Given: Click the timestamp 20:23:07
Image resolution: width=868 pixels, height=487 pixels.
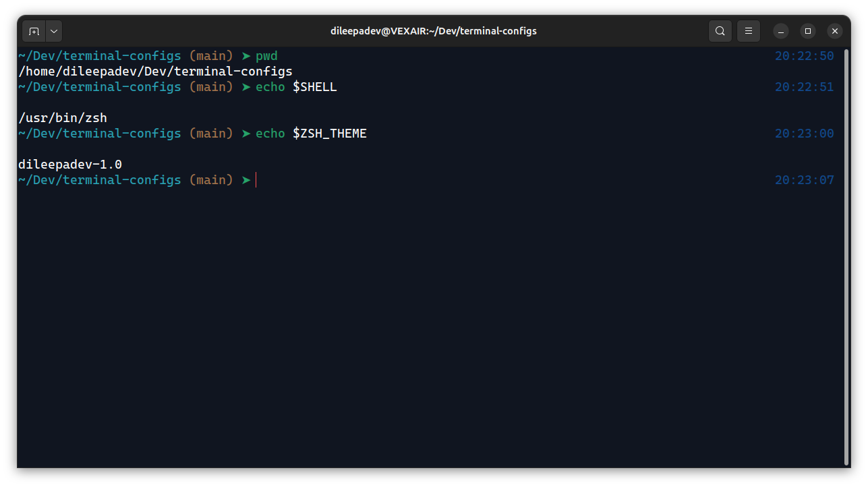Looking at the screenshot, I should click(805, 180).
